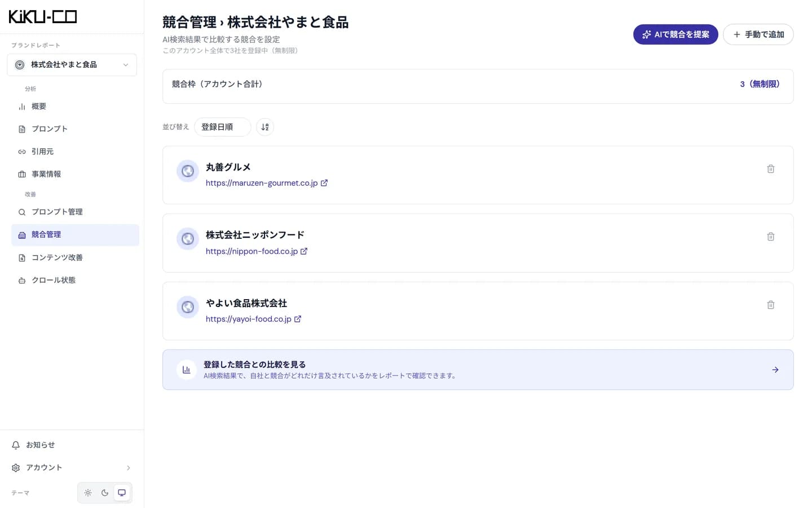Click the クロール状態 robot icon
812x508 pixels.
(x=22, y=281)
